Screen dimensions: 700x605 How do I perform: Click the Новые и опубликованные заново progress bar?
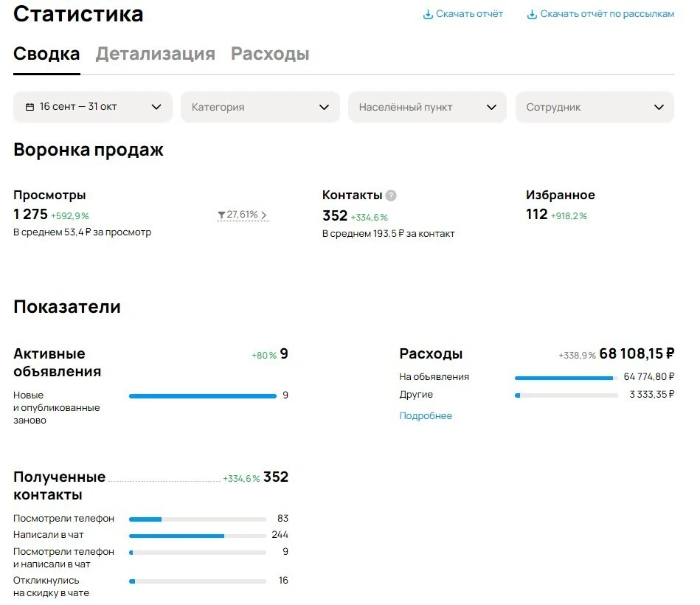click(x=203, y=396)
